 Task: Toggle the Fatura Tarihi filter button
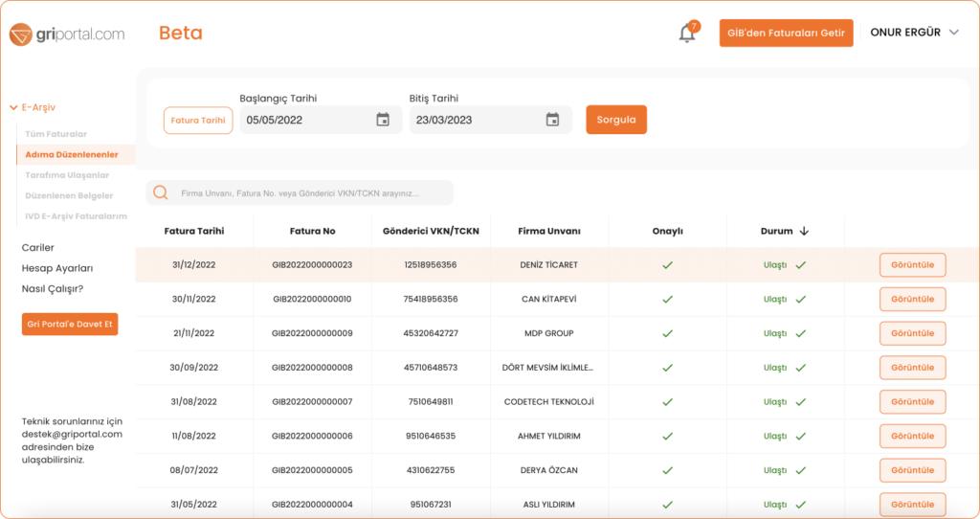tap(198, 121)
